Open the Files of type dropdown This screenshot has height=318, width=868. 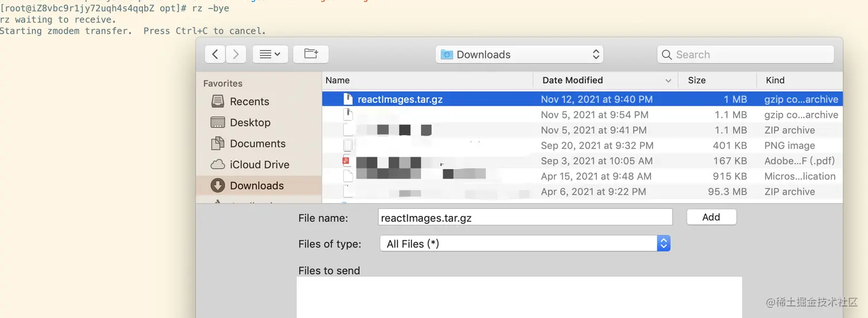click(525, 244)
